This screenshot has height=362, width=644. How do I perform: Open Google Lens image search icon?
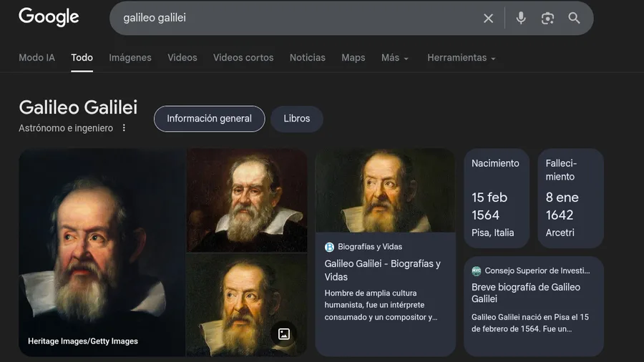(547, 18)
